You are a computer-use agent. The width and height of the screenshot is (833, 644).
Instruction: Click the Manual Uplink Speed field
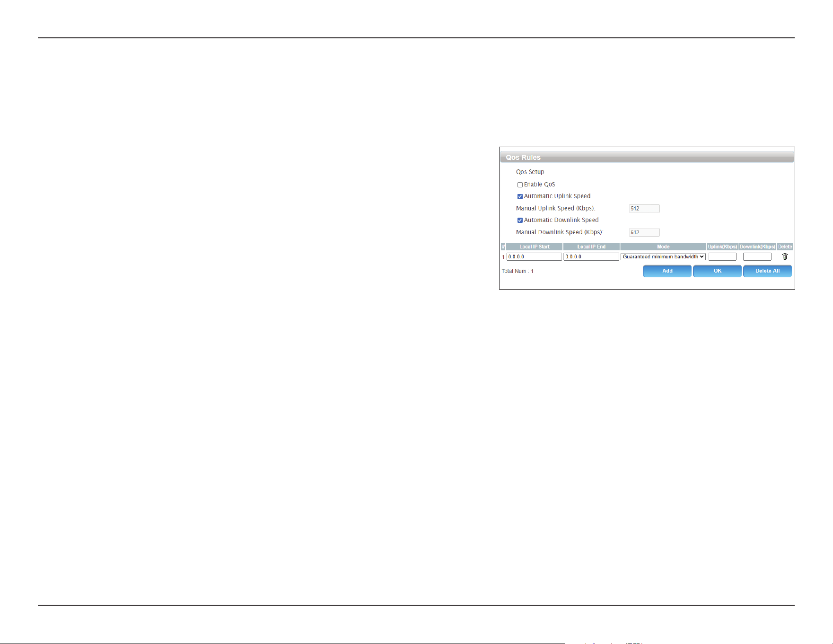coord(644,209)
